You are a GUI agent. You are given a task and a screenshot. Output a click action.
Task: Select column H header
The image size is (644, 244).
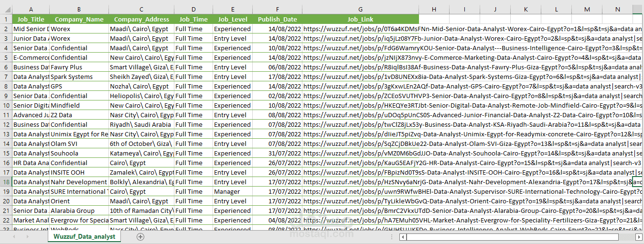tap(434, 10)
